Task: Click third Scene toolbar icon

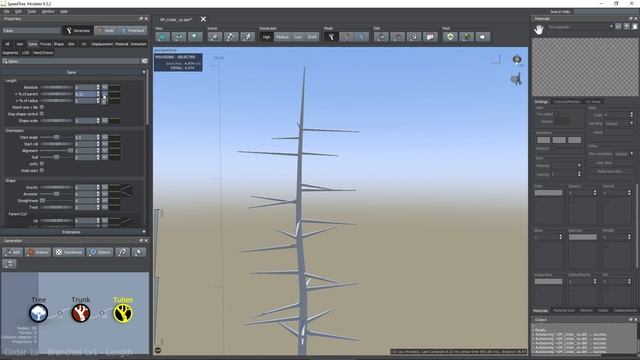Action: click(x=247, y=37)
